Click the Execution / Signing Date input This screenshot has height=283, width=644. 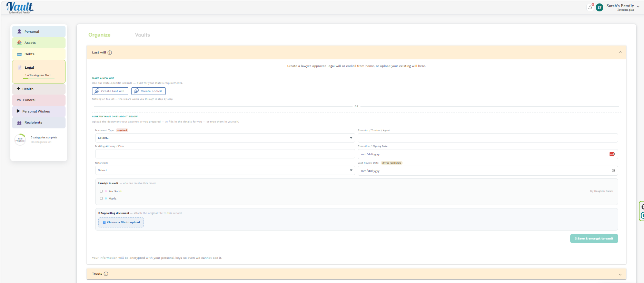point(488,154)
